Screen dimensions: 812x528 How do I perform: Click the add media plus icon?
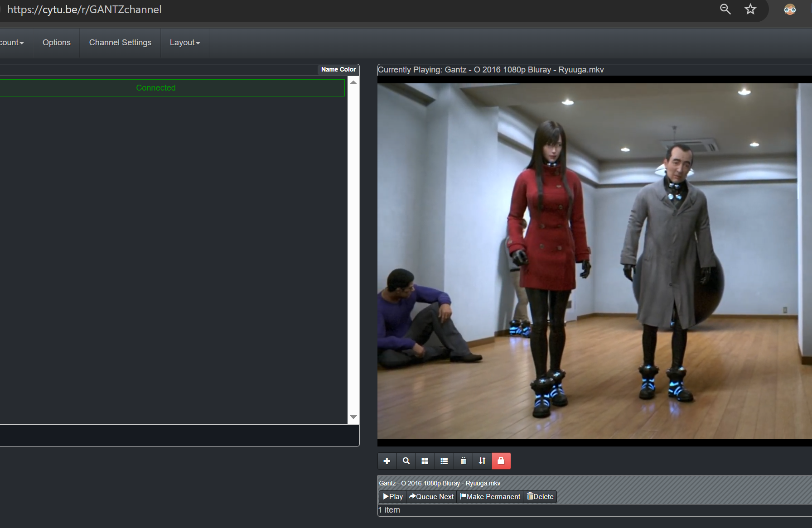click(387, 461)
